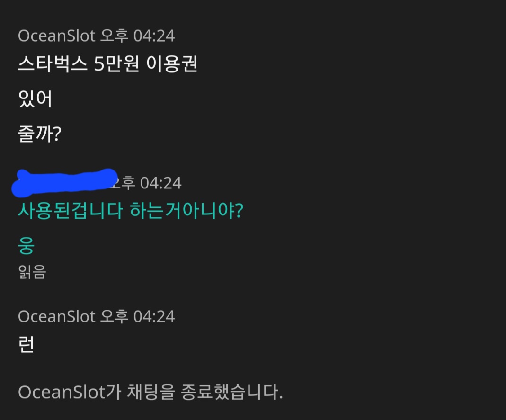Click the first OceanSlot sender name

coord(57,36)
